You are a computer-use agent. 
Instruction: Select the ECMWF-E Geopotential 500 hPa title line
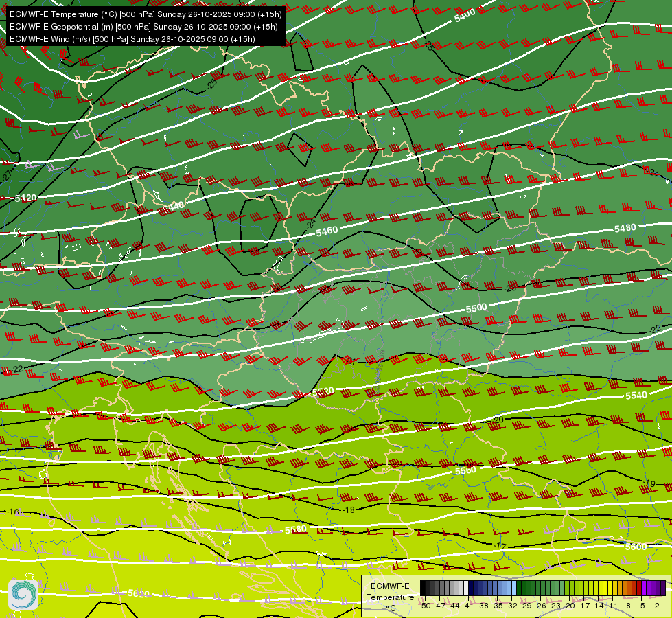point(143,27)
